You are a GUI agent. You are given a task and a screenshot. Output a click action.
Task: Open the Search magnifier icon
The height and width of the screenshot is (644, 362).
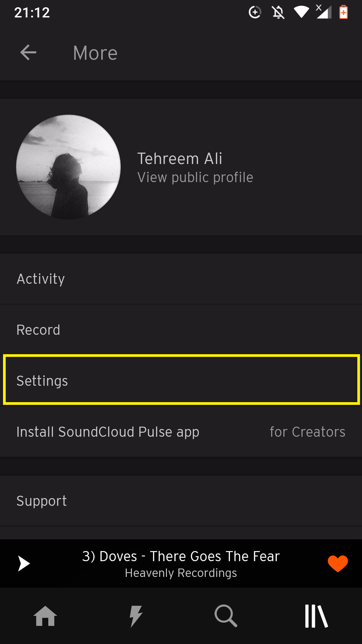pyautogui.click(x=226, y=615)
